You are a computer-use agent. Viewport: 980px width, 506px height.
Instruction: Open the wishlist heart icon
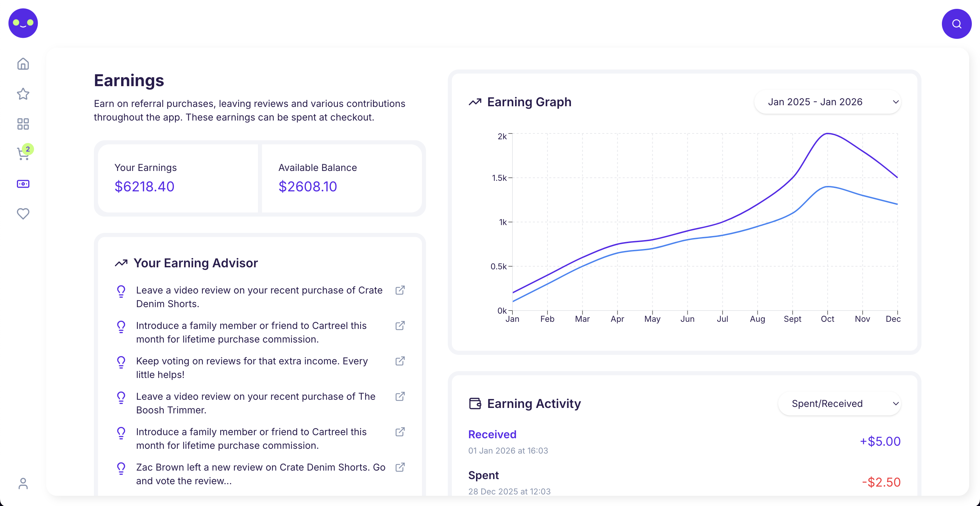click(x=23, y=214)
